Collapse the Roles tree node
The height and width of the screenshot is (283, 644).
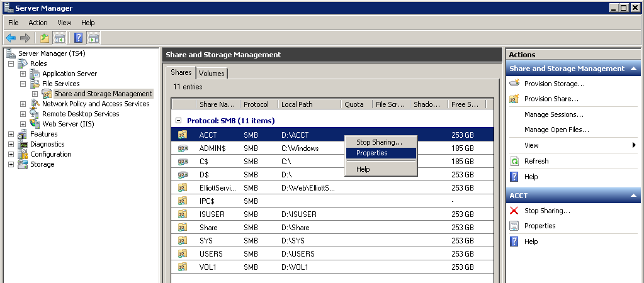coord(11,64)
